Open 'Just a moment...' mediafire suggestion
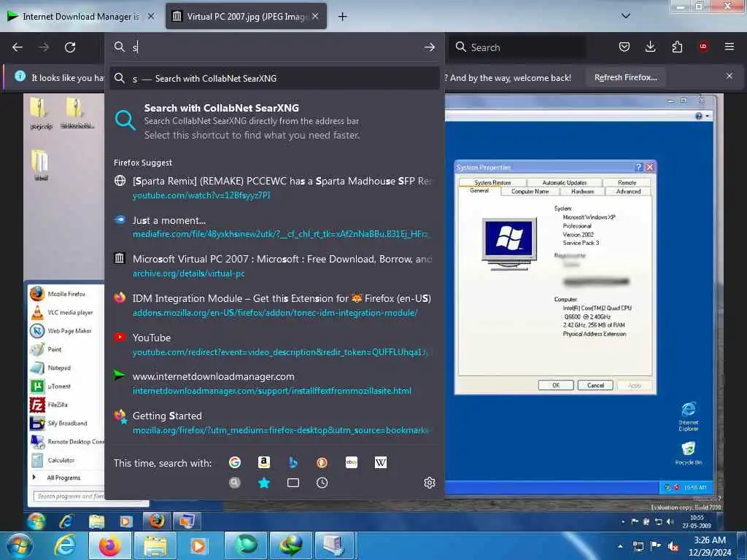This screenshot has height=560, width=747. (x=274, y=227)
